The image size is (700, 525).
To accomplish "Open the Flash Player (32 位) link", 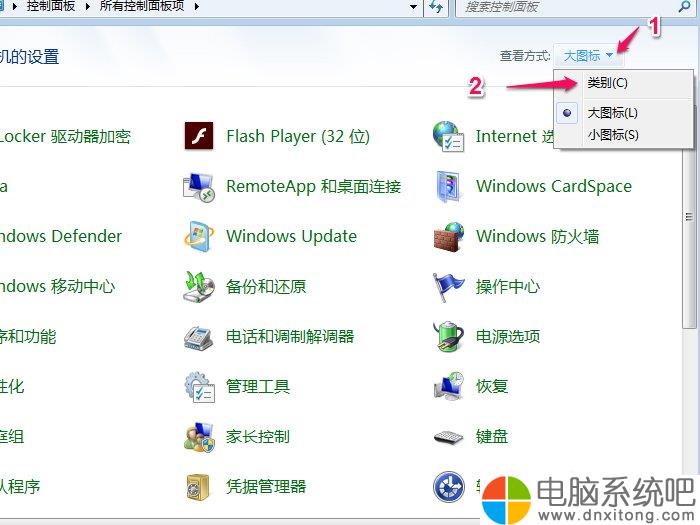I will tap(298, 136).
